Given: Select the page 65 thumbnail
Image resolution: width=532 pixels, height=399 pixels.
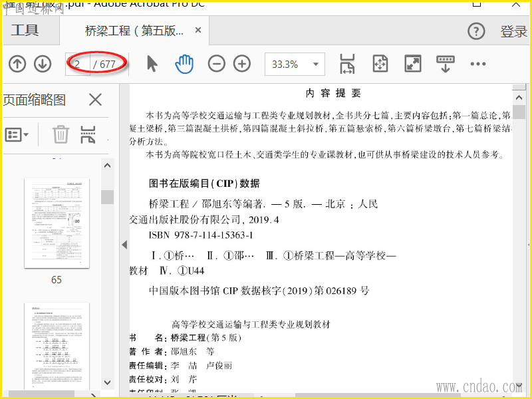Looking at the screenshot, I should [57, 223].
